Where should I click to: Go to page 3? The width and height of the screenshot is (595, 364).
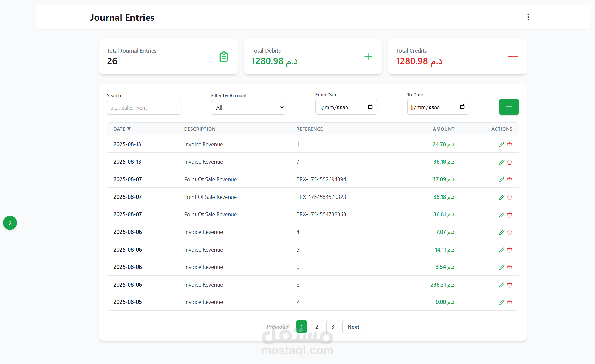coord(333,327)
